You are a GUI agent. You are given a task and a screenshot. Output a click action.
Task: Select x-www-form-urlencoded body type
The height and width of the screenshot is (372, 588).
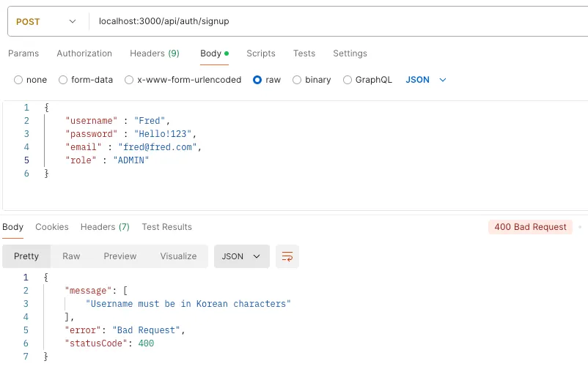[129, 80]
